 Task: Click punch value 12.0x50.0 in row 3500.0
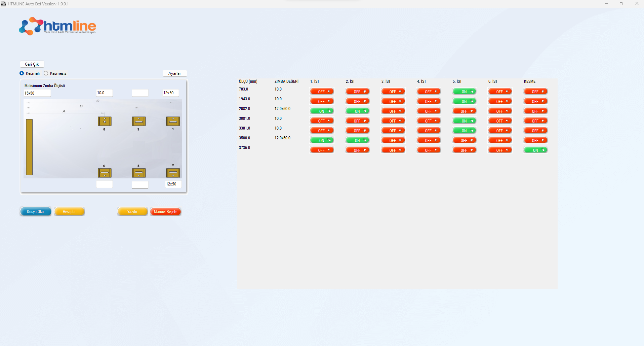[282, 138]
